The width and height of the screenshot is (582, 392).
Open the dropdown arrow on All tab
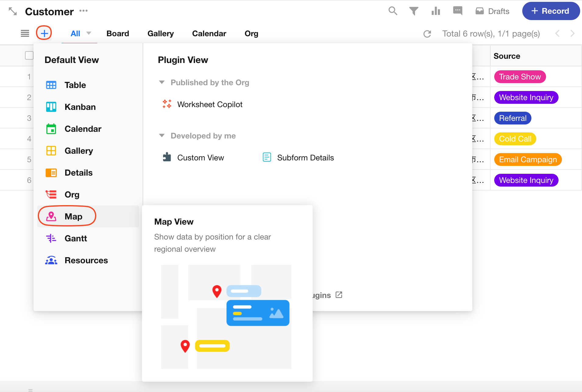89,33
